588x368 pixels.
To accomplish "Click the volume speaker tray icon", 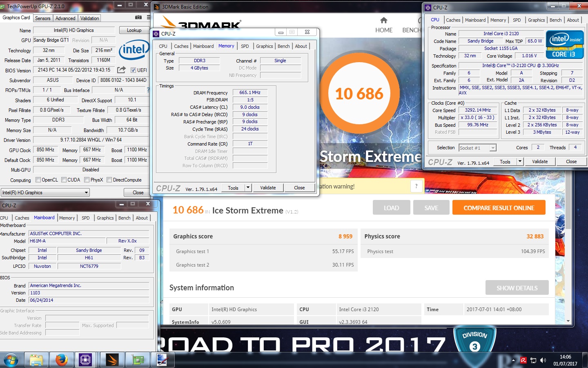I will (543, 360).
